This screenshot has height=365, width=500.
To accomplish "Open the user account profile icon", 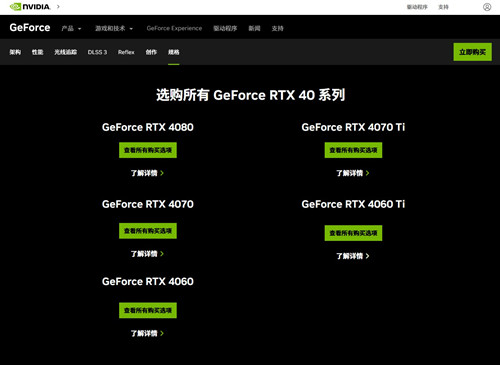I will [487, 7].
